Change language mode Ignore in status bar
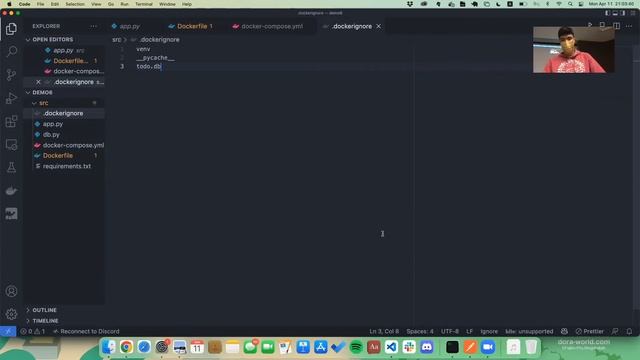Viewport: 640px width, 360px height. click(489, 331)
